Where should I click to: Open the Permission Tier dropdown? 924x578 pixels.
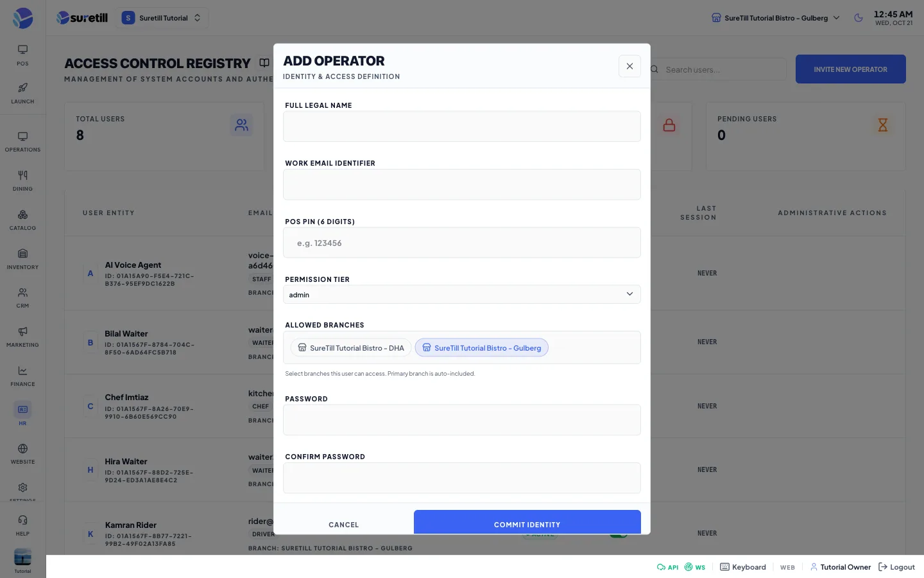click(462, 295)
